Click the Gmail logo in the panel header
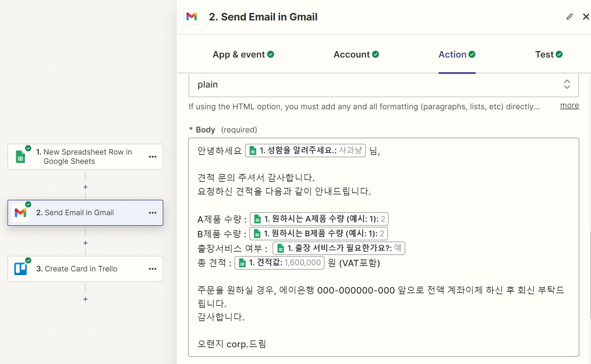 (x=192, y=17)
